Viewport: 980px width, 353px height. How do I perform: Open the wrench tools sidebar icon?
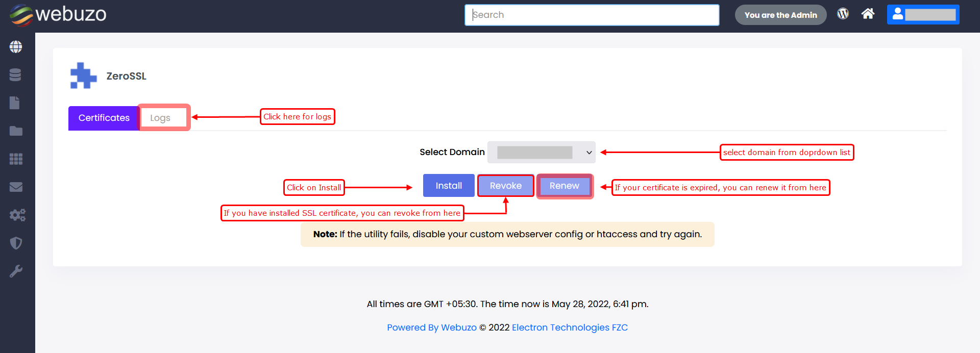click(x=16, y=271)
